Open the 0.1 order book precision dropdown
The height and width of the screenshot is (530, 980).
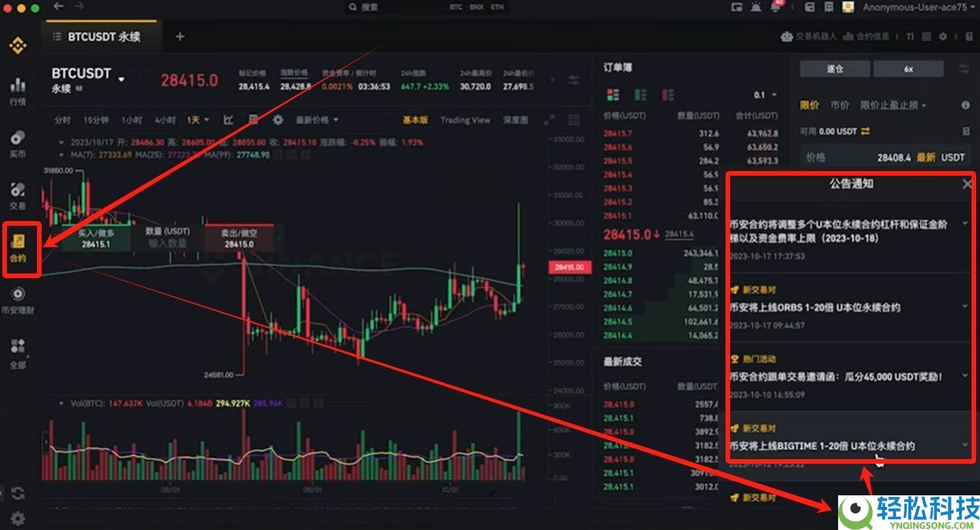pos(765,95)
